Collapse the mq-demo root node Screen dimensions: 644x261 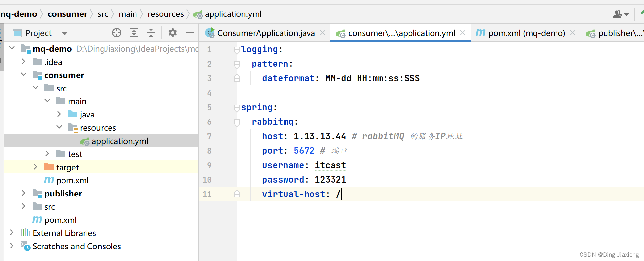point(12,48)
